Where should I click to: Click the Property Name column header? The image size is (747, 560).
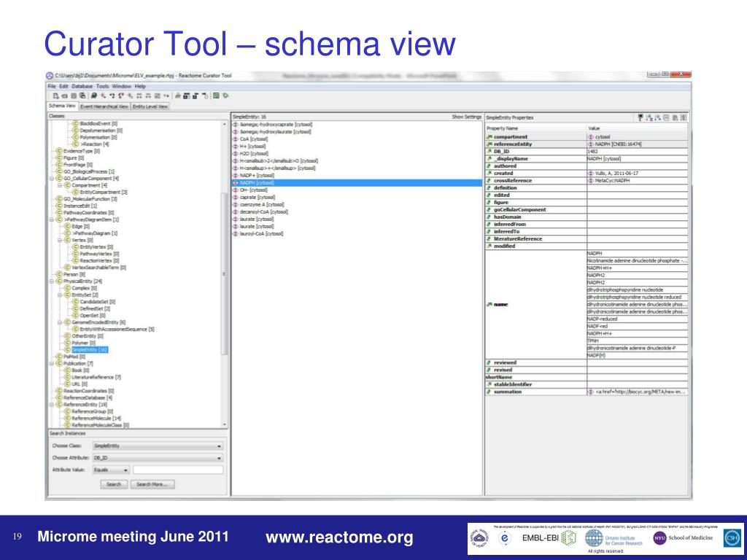(536, 128)
